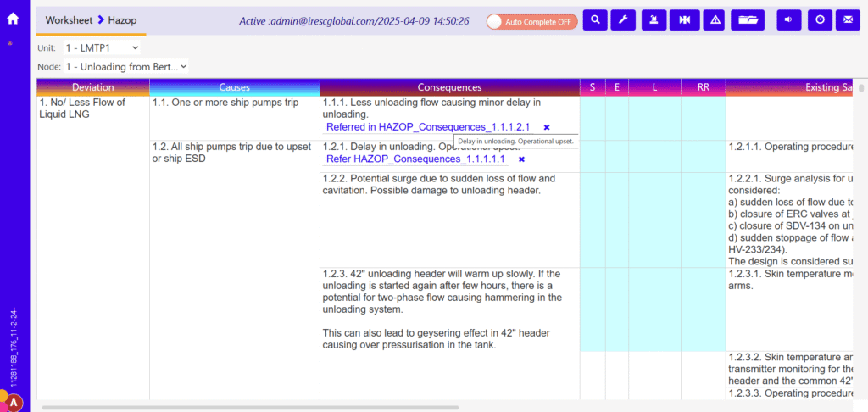This screenshot has height=412, width=868.
Task: Open the envelope mail icon
Action: [x=848, y=19]
